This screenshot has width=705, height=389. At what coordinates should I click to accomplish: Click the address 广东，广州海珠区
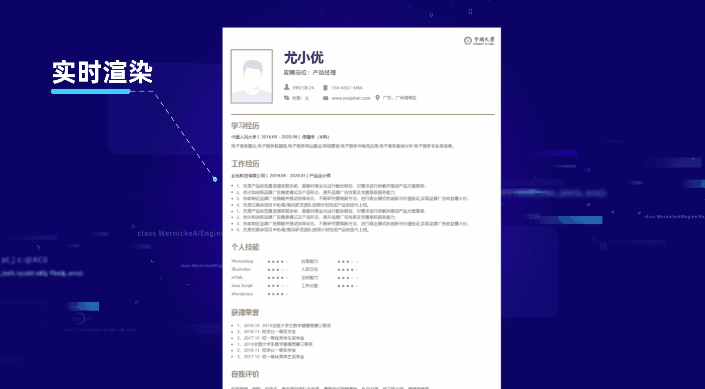400,98
